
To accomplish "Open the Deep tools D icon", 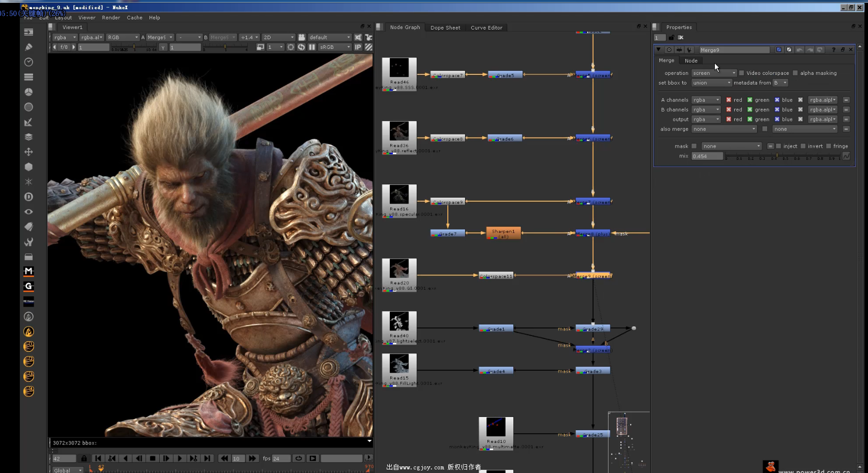I will coord(28,197).
